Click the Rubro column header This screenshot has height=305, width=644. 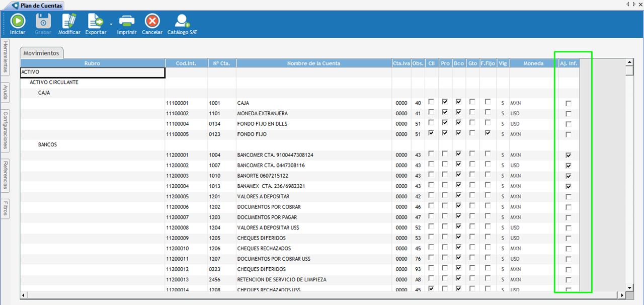click(92, 63)
